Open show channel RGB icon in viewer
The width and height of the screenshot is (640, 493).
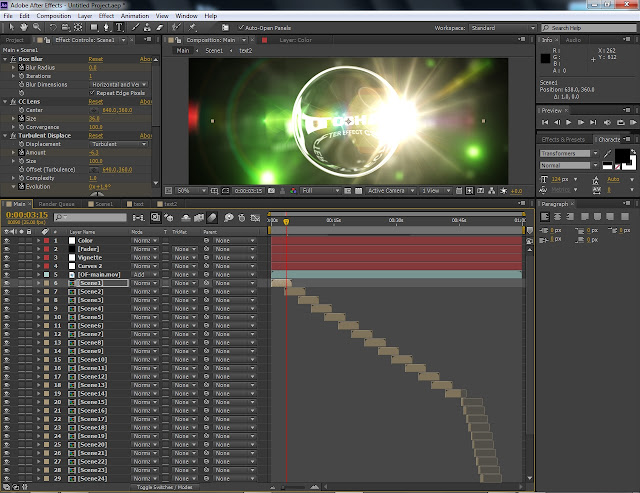(293, 191)
